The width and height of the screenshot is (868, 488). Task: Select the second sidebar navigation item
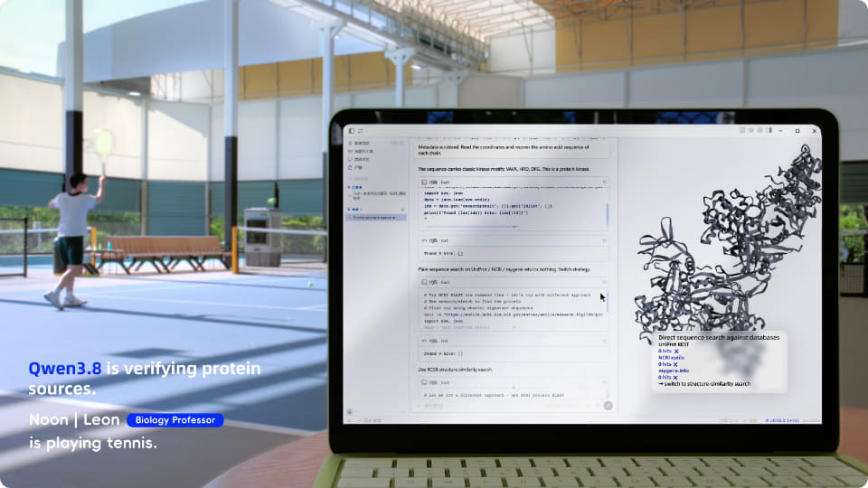[x=361, y=151]
